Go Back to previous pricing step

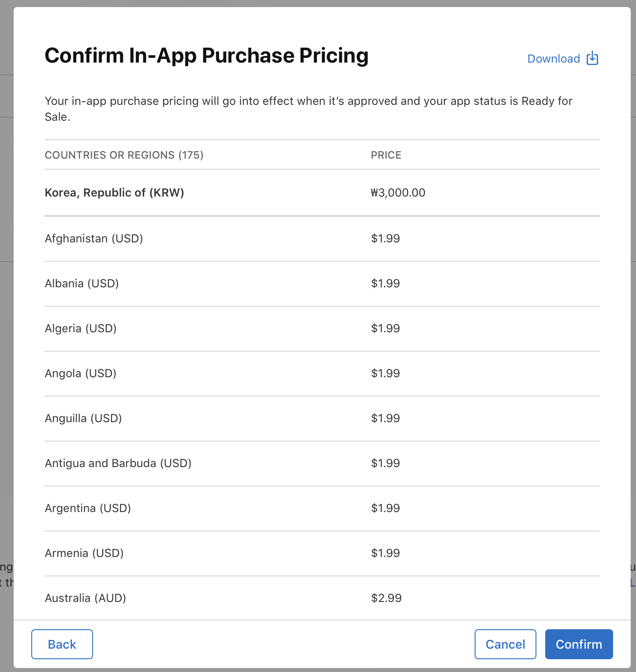[x=62, y=644]
